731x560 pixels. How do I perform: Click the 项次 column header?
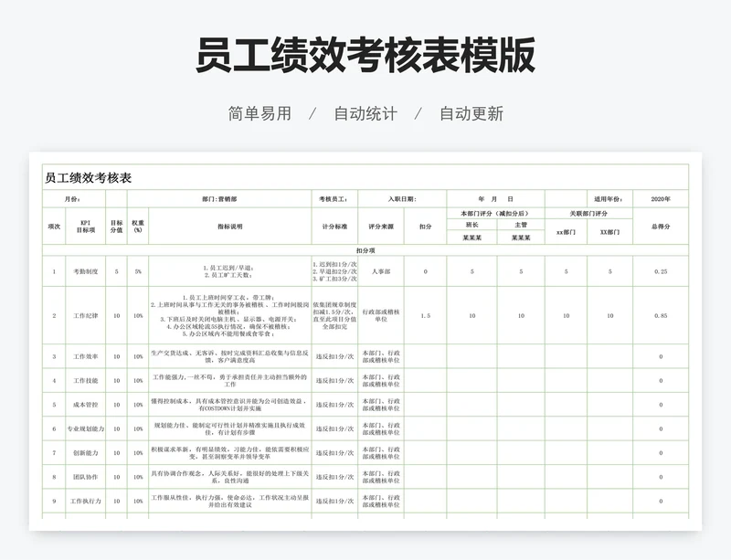(x=54, y=227)
